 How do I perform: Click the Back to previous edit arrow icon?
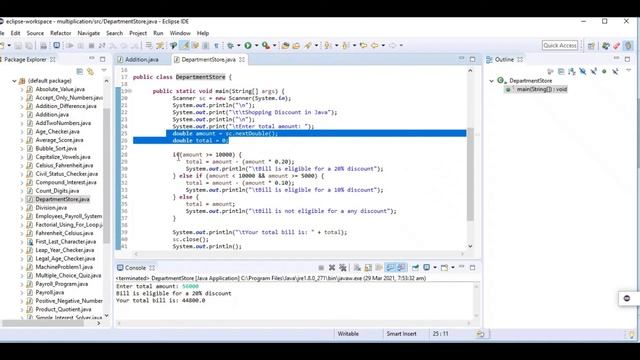coord(363,45)
